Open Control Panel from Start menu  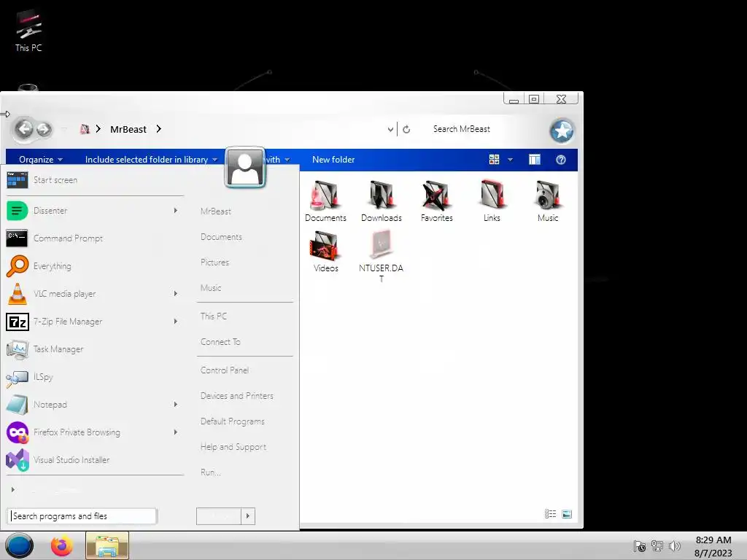[x=225, y=370]
